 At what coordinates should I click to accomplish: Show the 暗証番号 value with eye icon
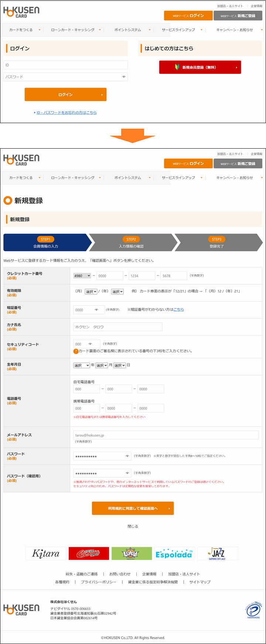pos(96,310)
